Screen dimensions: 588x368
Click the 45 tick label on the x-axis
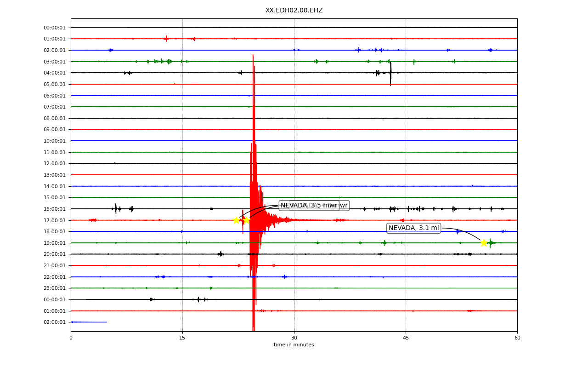[406, 338]
